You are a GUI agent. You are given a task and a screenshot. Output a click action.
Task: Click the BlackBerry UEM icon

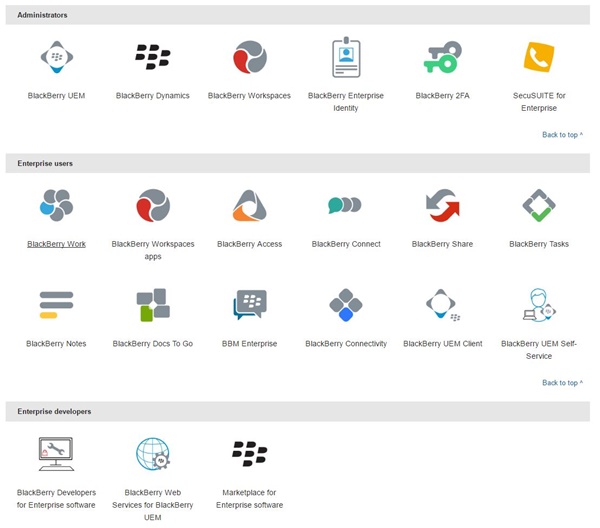56,58
